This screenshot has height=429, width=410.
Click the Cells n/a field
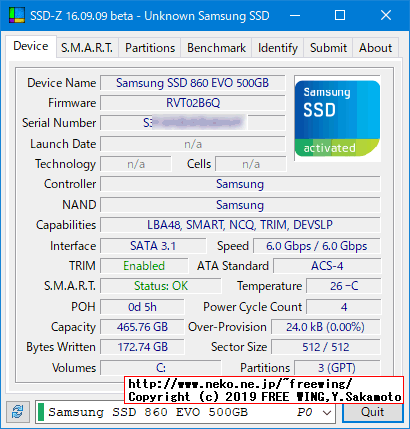pyautogui.click(x=251, y=164)
